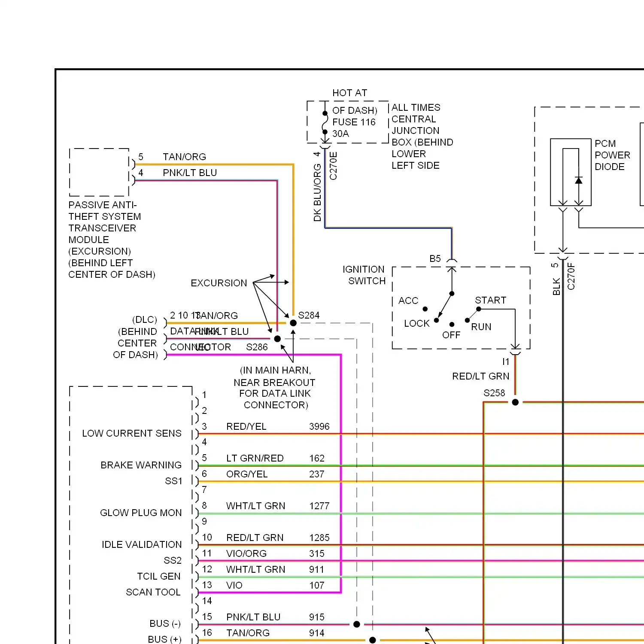Click the 'HOT AT' label above the fuse
The width and height of the screenshot is (644, 644).
349,93
